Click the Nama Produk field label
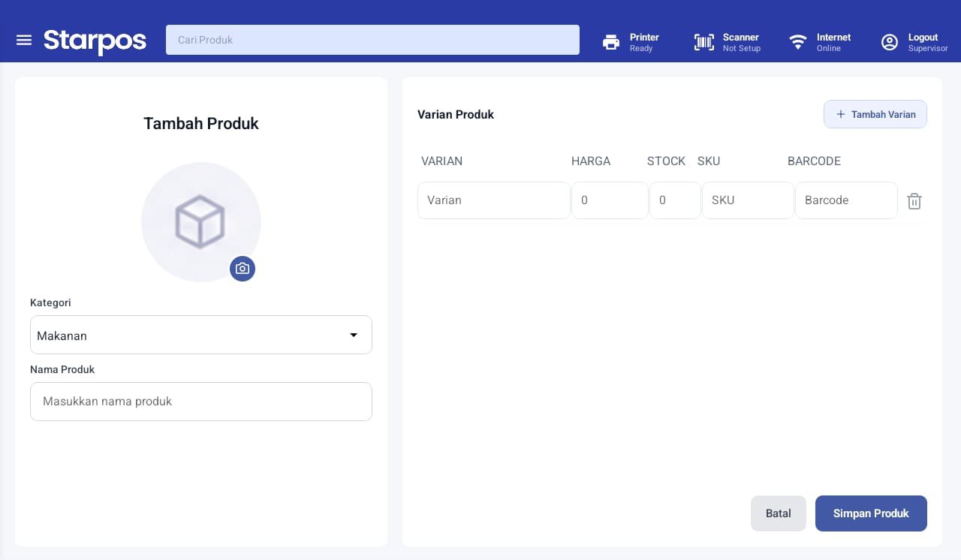The image size is (961, 560). 62,369
